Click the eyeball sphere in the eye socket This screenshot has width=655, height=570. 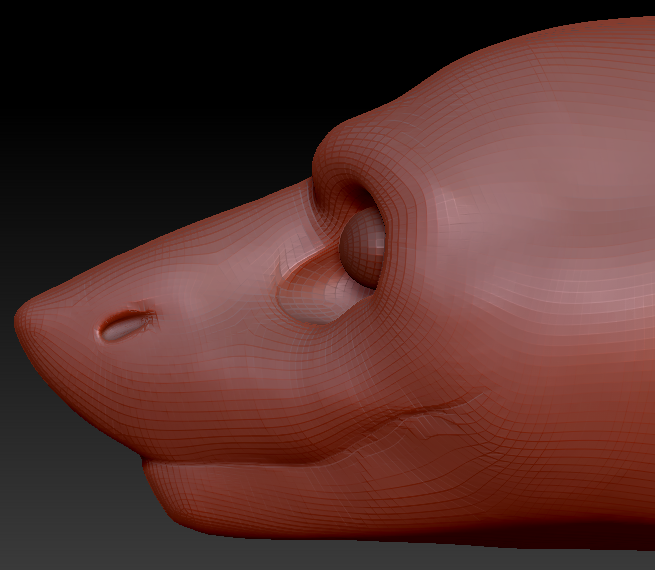[362, 248]
